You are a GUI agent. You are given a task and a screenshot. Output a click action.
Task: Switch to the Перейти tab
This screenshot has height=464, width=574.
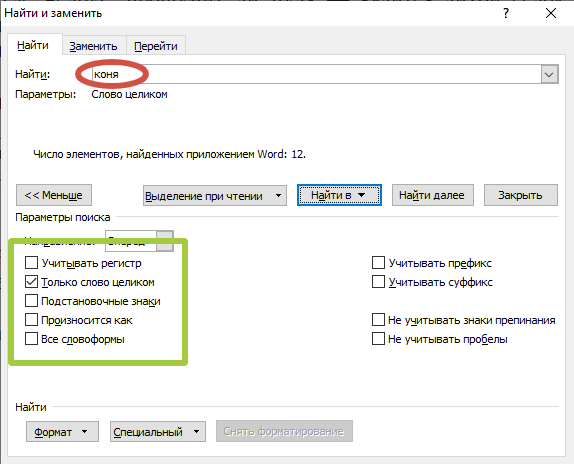156,46
